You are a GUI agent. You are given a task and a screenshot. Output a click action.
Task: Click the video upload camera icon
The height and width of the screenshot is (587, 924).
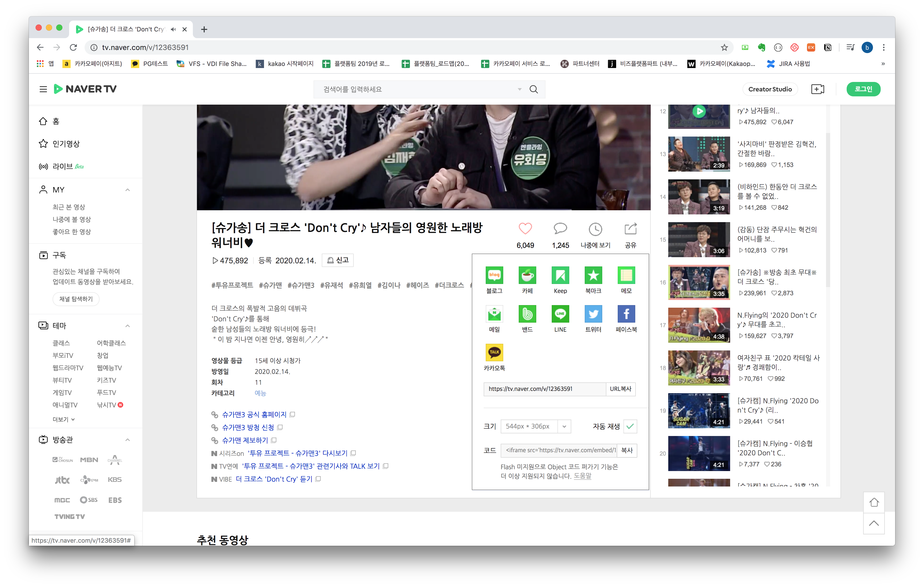(817, 89)
